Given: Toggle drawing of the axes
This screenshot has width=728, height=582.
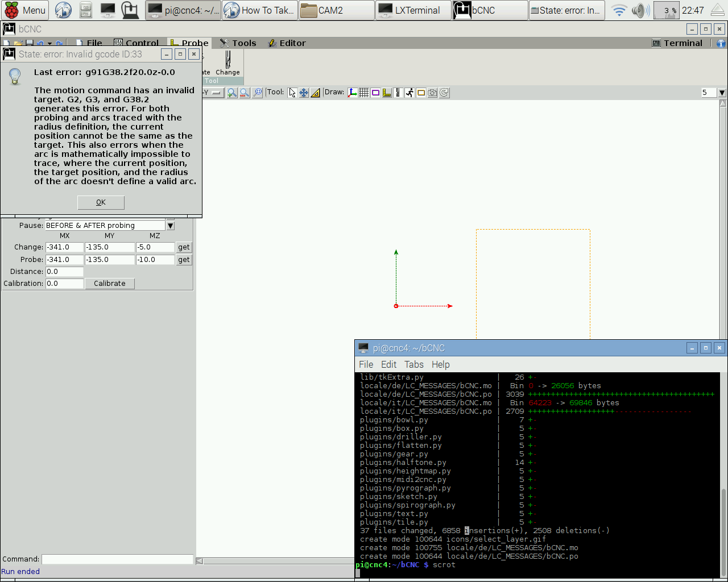Looking at the screenshot, I should tap(353, 93).
